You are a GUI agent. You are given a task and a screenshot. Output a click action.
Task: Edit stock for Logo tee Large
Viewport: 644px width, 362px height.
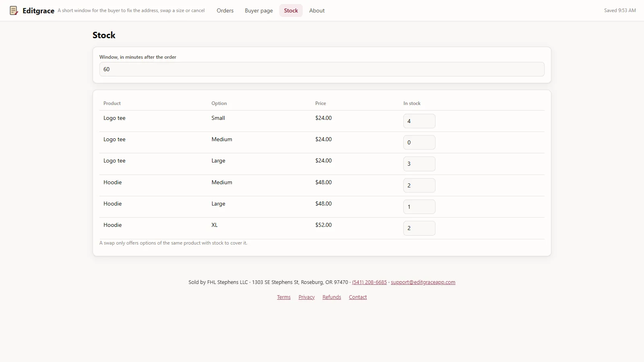419,164
